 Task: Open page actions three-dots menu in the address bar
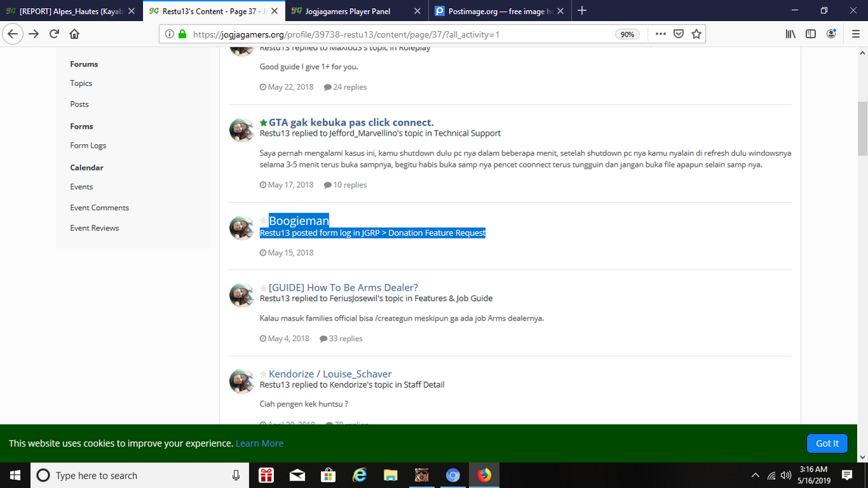point(660,34)
